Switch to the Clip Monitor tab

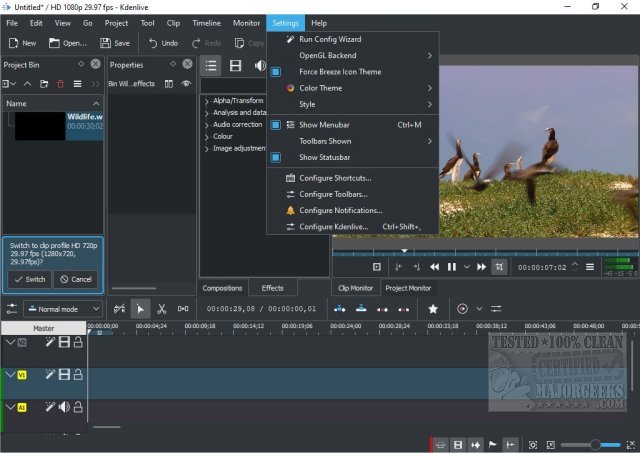point(355,288)
